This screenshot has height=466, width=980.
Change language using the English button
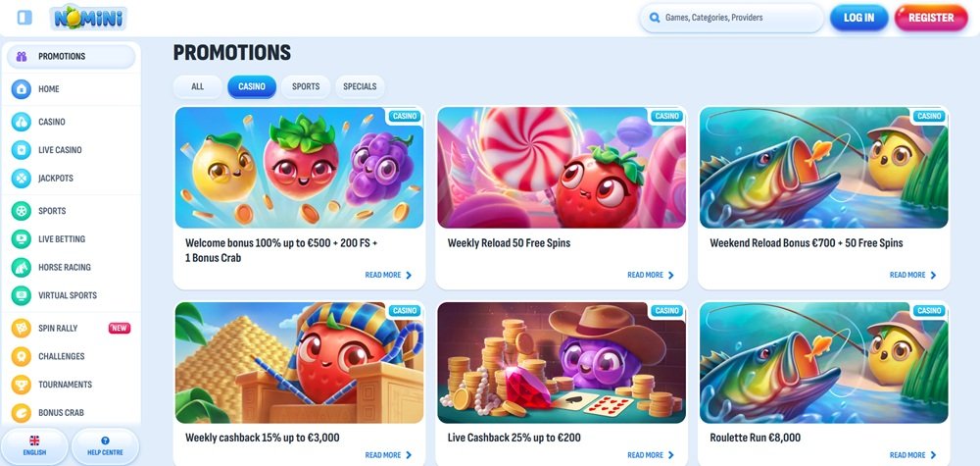[x=34, y=446]
